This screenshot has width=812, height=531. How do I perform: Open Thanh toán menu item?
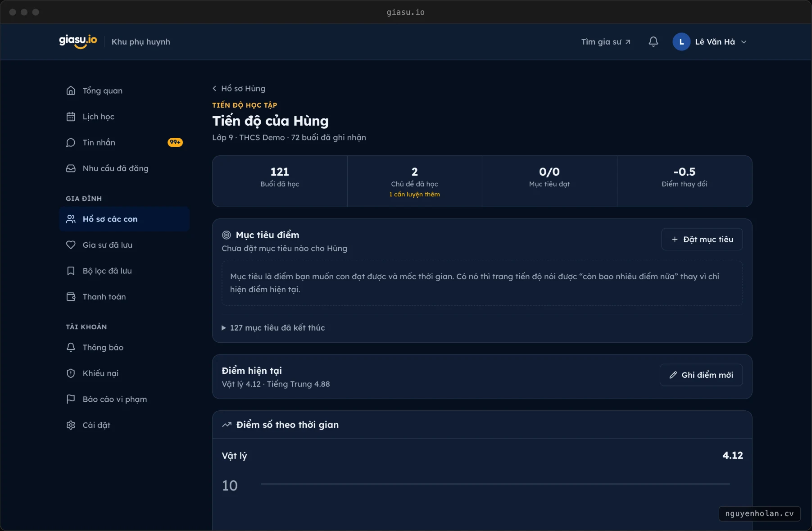pos(124,297)
